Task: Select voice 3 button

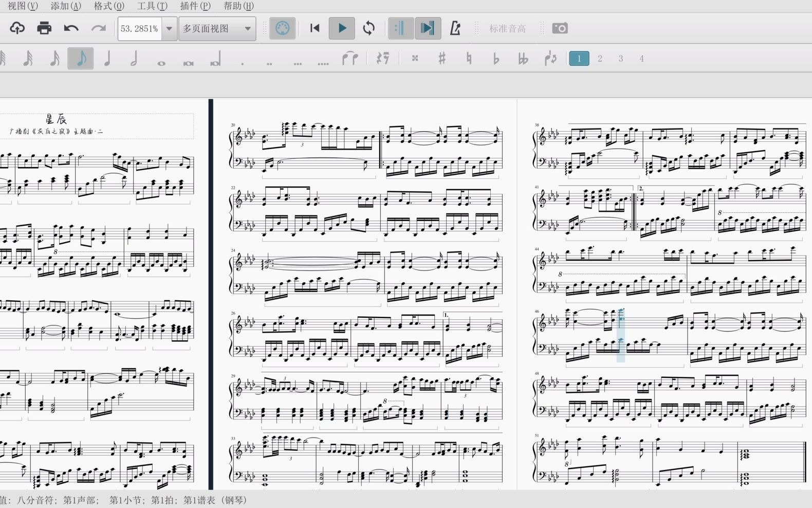Action: 621,59
